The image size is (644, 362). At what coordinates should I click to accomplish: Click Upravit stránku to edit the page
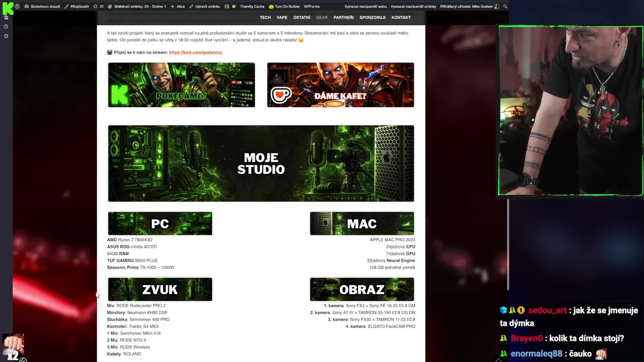click(x=205, y=7)
